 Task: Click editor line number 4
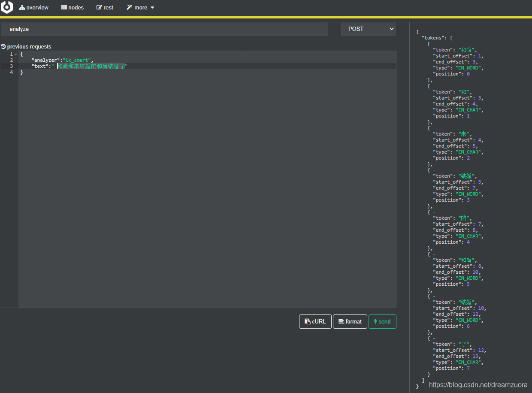coord(12,72)
